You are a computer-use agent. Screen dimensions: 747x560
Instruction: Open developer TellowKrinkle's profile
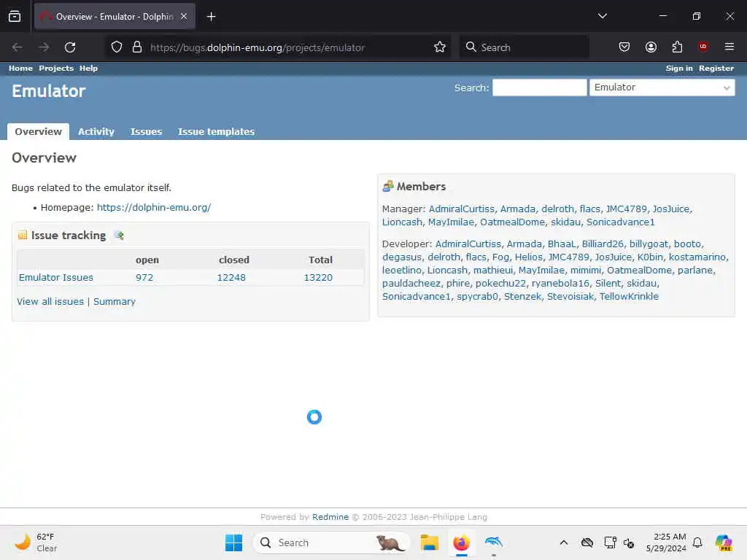[629, 296]
